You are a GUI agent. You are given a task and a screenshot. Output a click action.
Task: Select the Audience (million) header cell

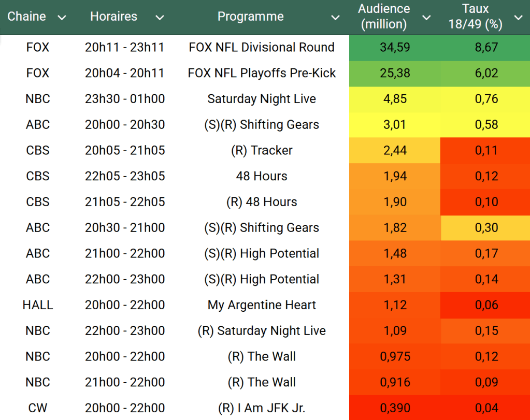384,17
